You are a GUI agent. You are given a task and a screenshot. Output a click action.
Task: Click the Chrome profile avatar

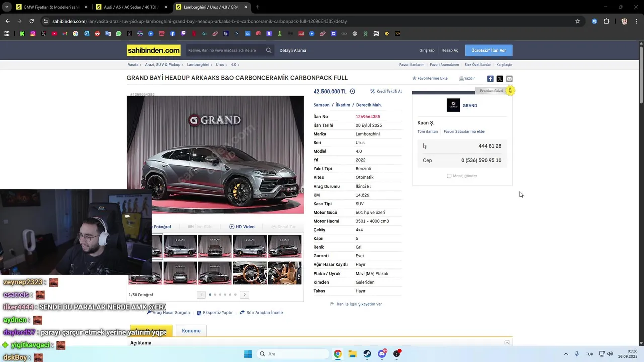(624, 21)
